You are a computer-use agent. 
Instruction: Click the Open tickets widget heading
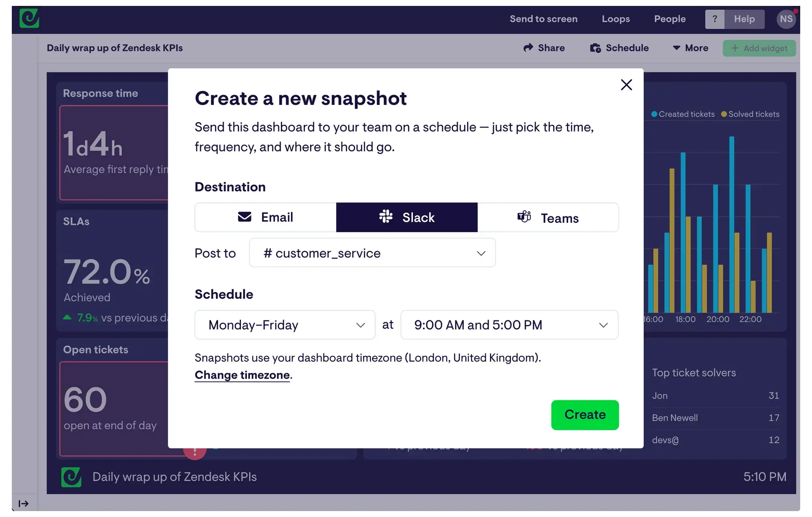(x=96, y=350)
